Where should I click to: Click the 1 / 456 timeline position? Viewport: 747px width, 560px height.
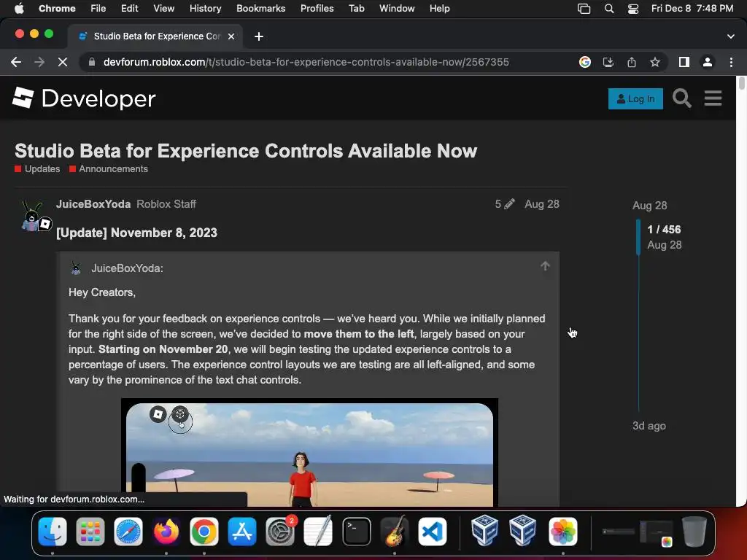(664, 229)
